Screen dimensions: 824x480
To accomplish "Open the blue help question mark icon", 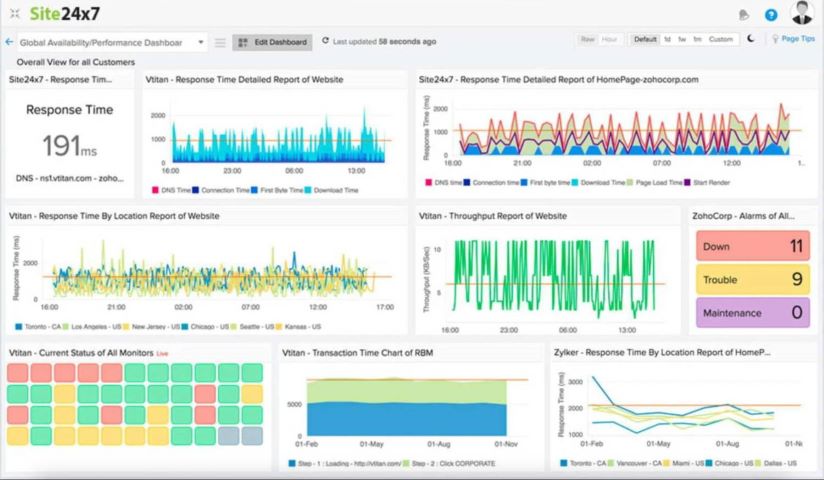I will pyautogui.click(x=771, y=15).
